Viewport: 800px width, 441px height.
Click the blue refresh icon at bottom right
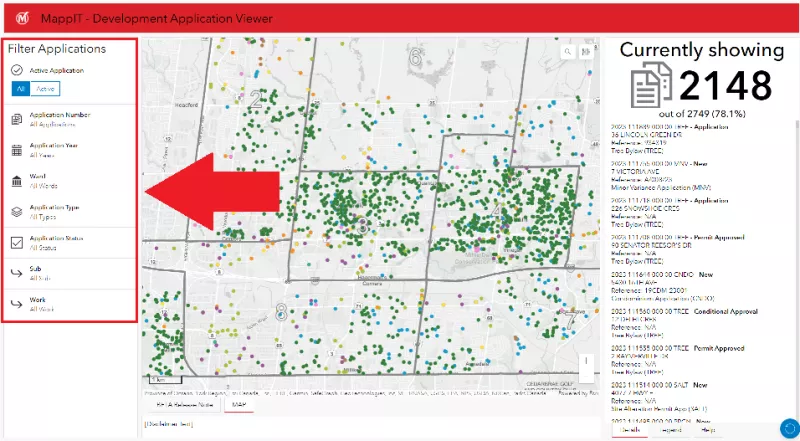(x=787, y=428)
